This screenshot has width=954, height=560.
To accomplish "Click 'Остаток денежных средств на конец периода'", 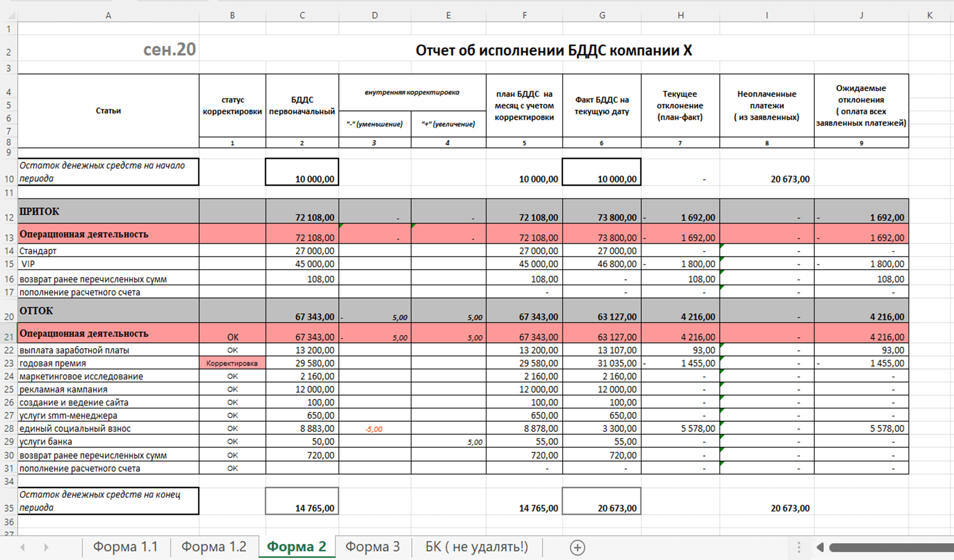I will pyautogui.click(x=108, y=501).
